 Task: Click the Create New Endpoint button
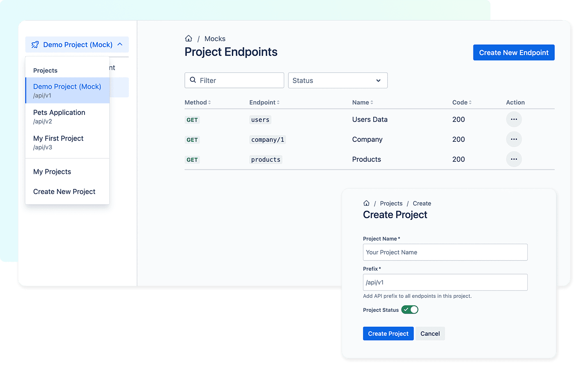coord(514,53)
